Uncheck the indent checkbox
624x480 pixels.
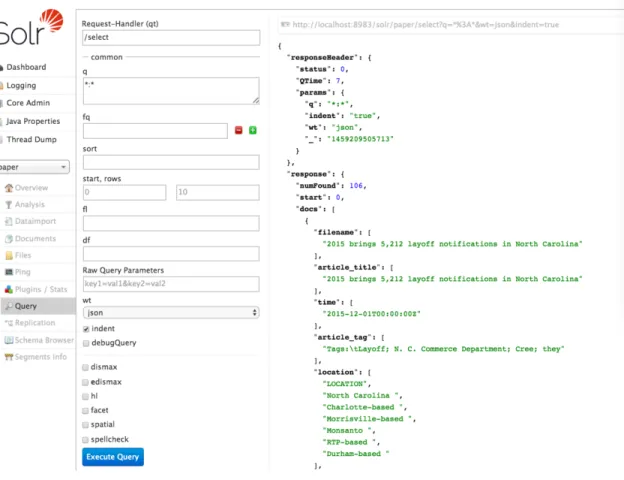pos(86,329)
